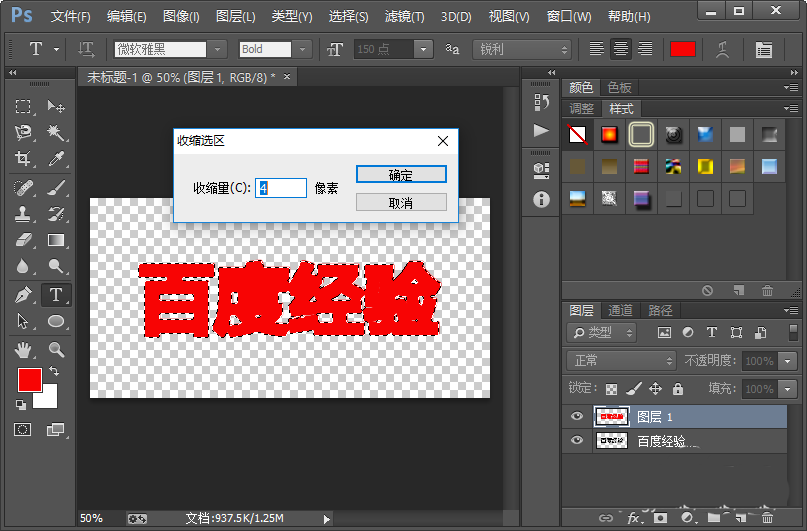Click the 收缩量 input field
807x531 pixels.
tap(281, 188)
